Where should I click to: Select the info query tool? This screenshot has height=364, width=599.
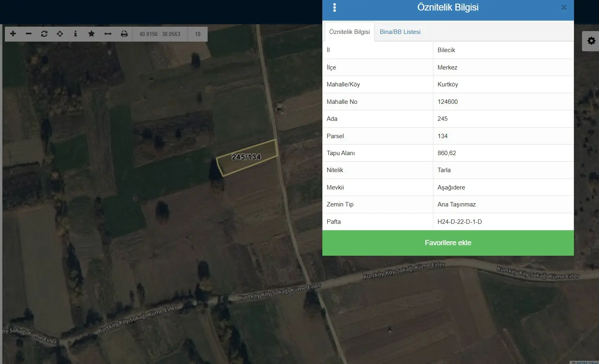[76, 34]
